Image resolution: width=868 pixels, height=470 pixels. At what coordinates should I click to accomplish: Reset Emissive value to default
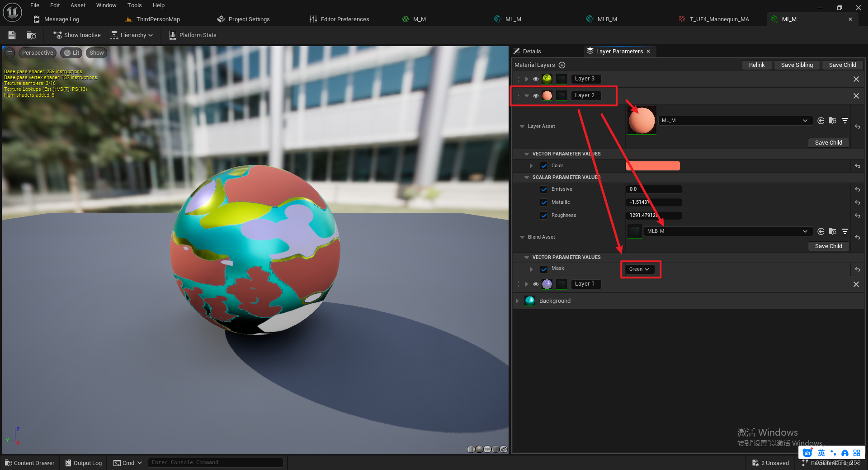click(x=858, y=190)
